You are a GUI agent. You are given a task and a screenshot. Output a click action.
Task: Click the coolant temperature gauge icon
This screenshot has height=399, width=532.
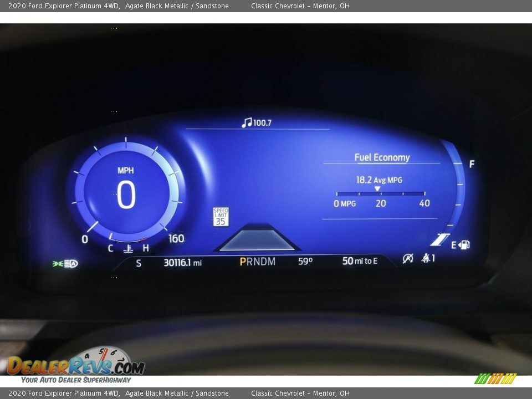(128, 249)
